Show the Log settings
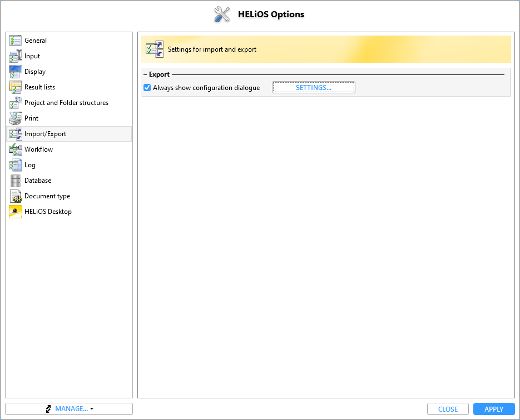520x420 pixels. coord(30,165)
